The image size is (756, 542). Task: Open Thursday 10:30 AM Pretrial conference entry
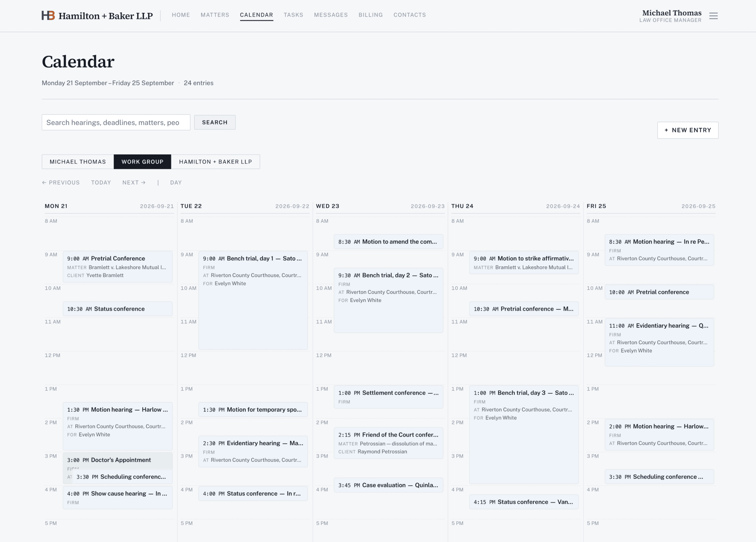click(x=524, y=309)
